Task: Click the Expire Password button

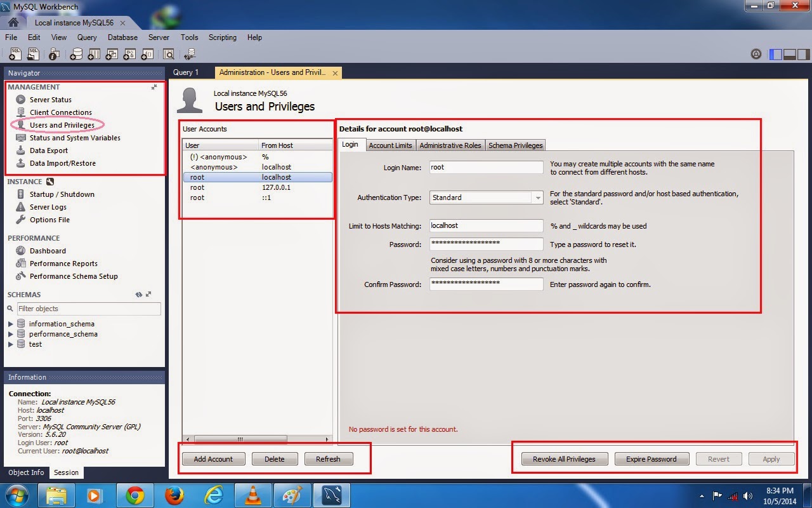Action: click(x=652, y=459)
